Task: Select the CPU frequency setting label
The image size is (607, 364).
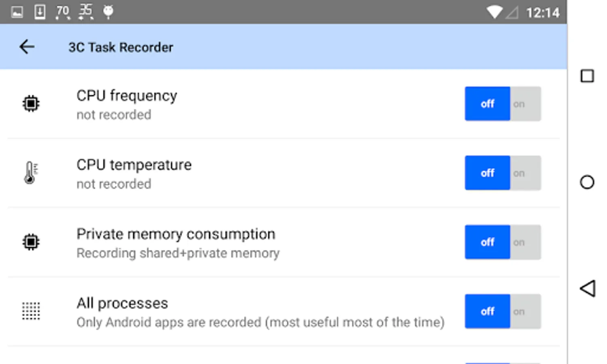Action: 127,96
